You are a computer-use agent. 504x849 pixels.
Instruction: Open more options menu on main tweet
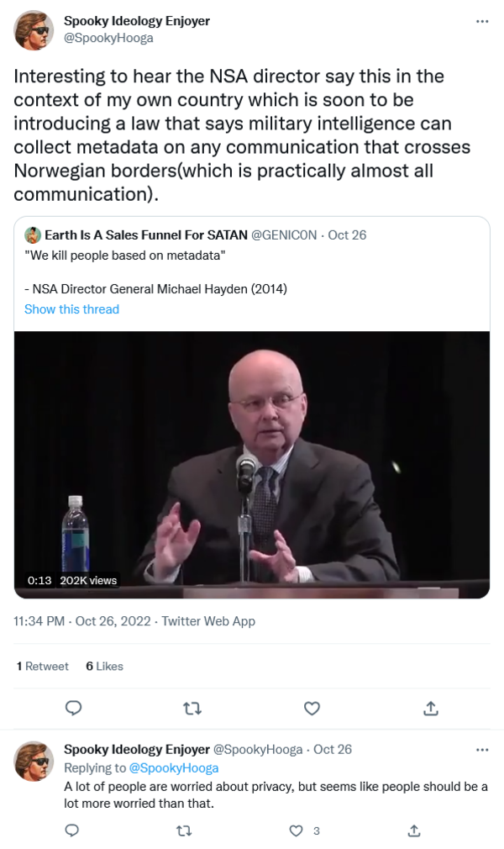pyautogui.click(x=482, y=21)
